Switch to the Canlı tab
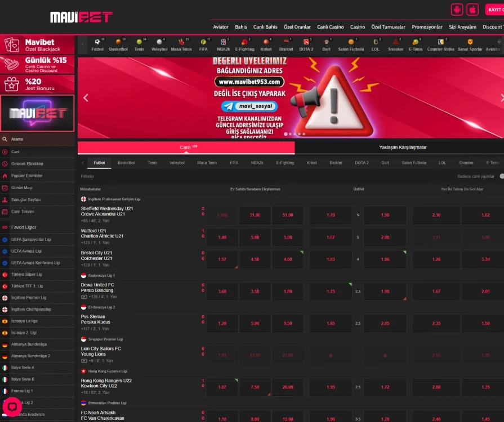The height and width of the screenshot is (422, 504). tap(186, 147)
